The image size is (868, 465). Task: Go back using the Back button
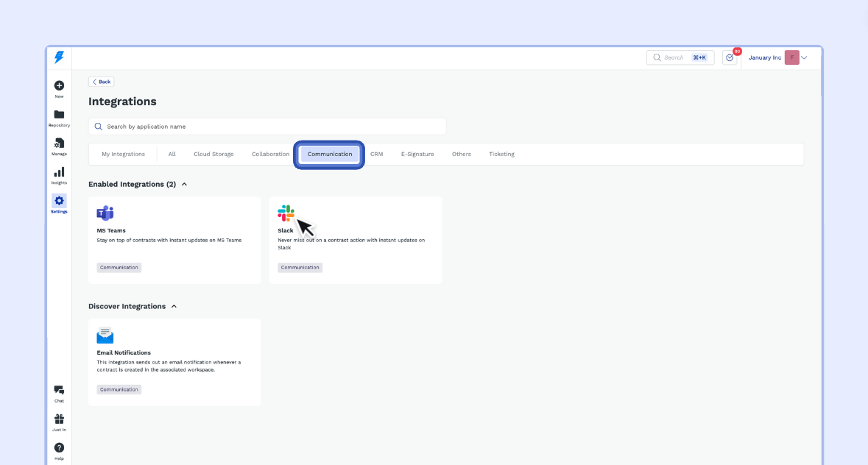(102, 82)
